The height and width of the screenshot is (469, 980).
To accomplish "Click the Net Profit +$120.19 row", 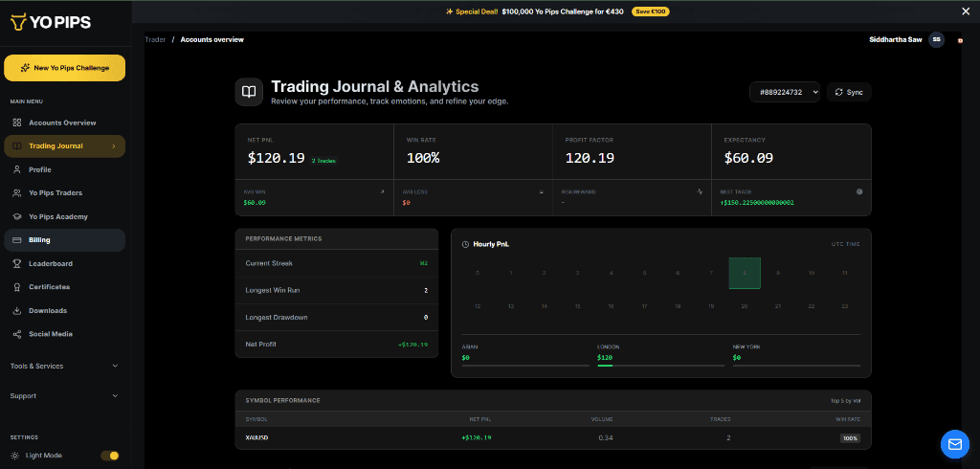I will click(337, 344).
